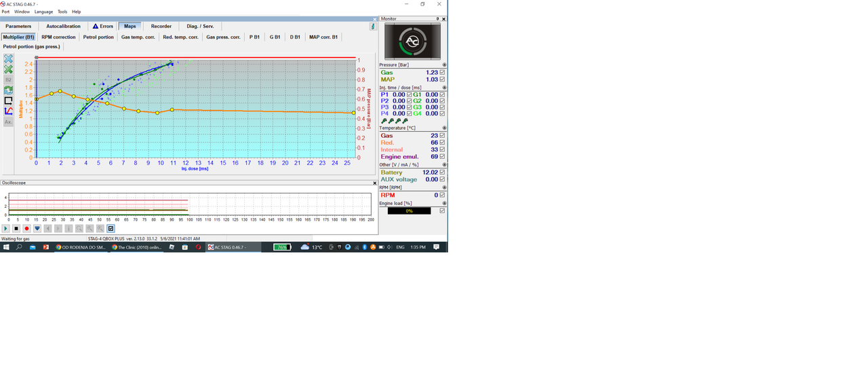Image resolution: width=868 pixels, height=366 pixels.
Task: Click the red record oscilloscope button
Action: click(x=26, y=229)
